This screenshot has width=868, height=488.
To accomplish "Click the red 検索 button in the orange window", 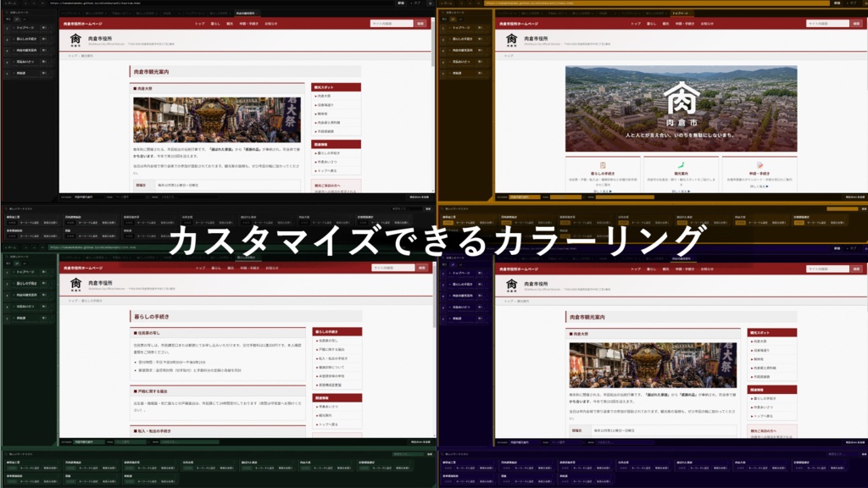I will pos(856,24).
